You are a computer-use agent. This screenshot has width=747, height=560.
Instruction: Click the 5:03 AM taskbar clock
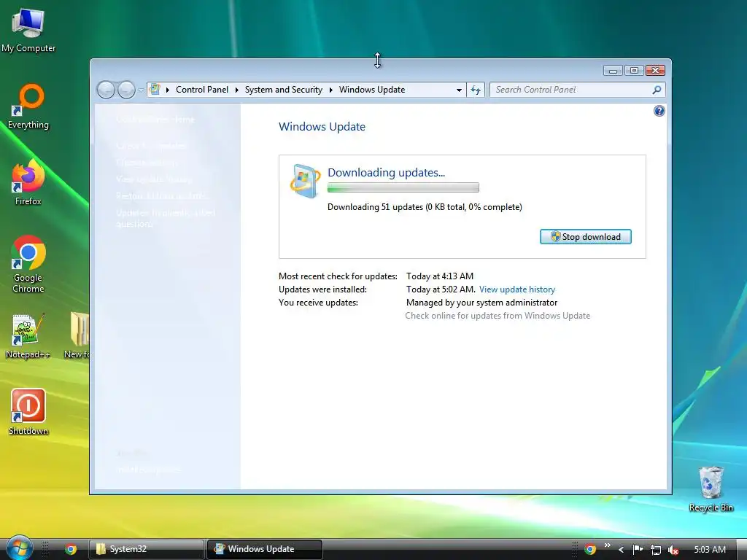[x=710, y=550]
